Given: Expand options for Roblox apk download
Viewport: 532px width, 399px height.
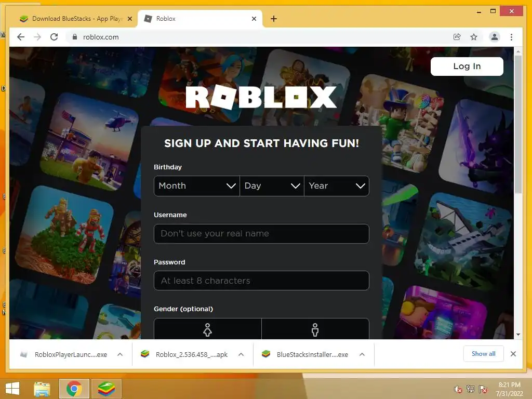Looking at the screenshot, I should [241, 354].
